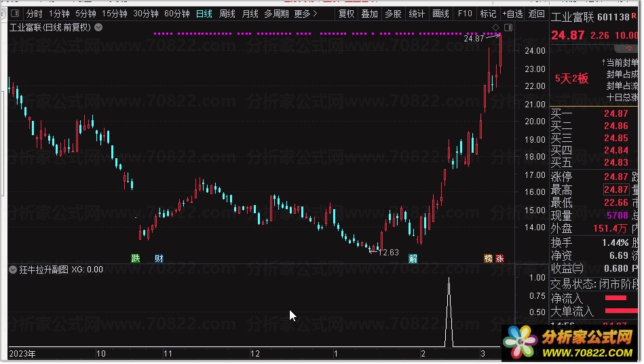Image resolution: width=644 pixels, height=364 pixels.
Task: Click the 24.87 high price annotation
Action: (x=474, y=39)
